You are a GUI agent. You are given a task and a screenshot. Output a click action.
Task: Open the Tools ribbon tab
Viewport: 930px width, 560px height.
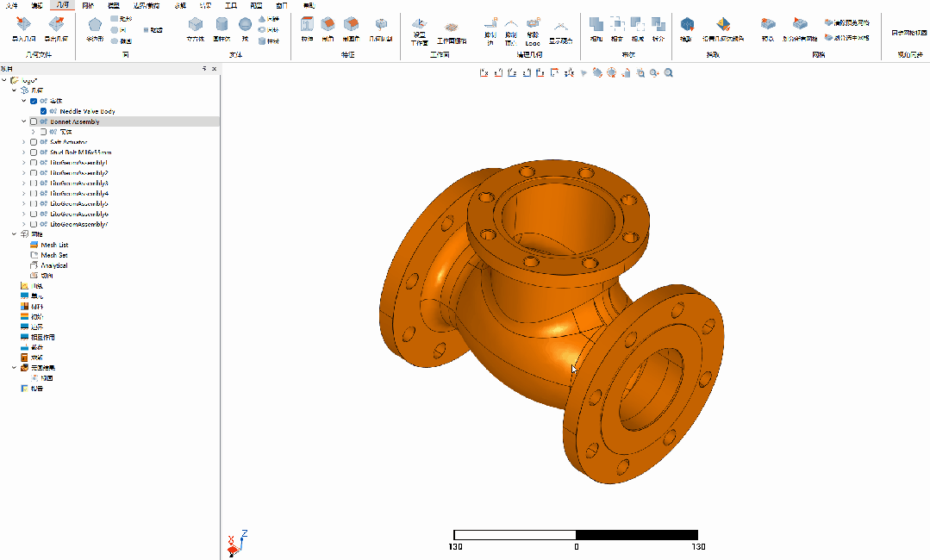[x=231, y=5]
